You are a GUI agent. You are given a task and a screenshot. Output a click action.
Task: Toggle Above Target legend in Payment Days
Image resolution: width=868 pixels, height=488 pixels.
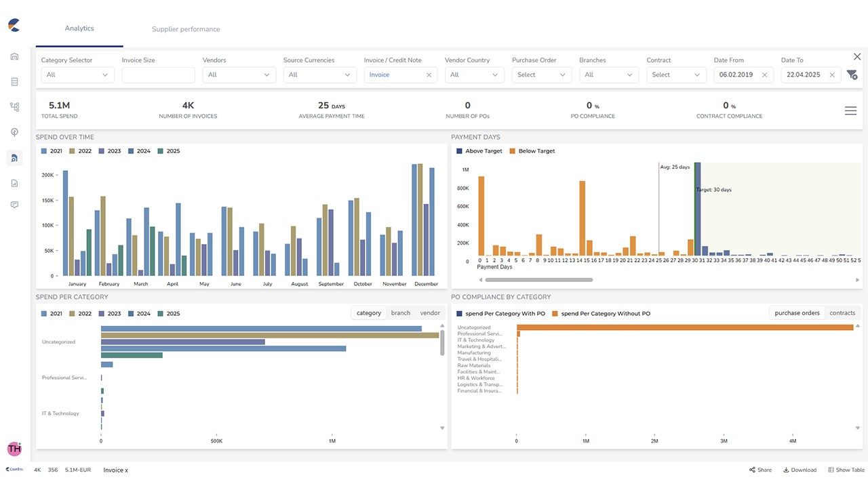click(x=479, y=151)
